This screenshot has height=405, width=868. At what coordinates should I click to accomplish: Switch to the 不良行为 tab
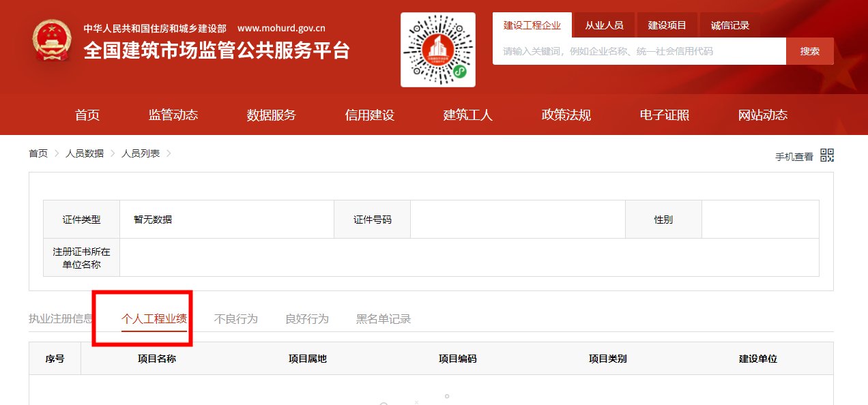point(235,318)
